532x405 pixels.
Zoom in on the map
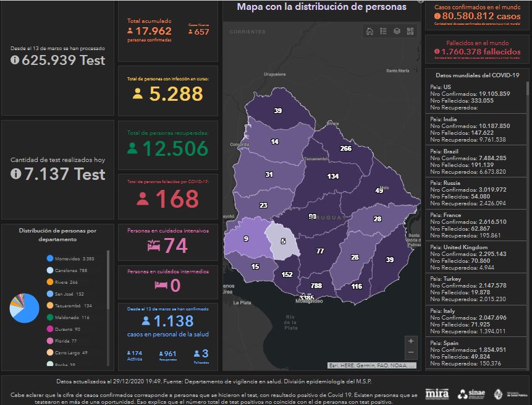point(411,341)
